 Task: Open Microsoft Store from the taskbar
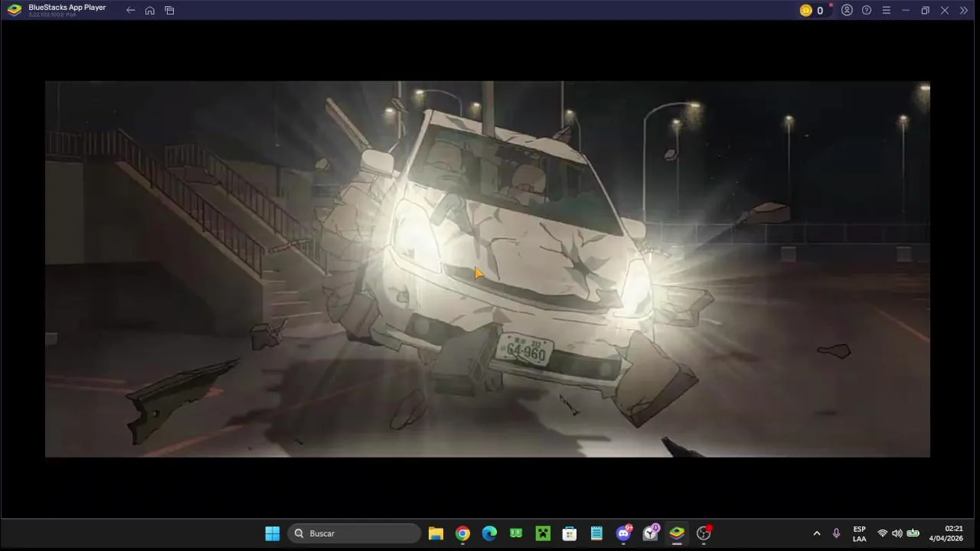(x=570, y=533)
